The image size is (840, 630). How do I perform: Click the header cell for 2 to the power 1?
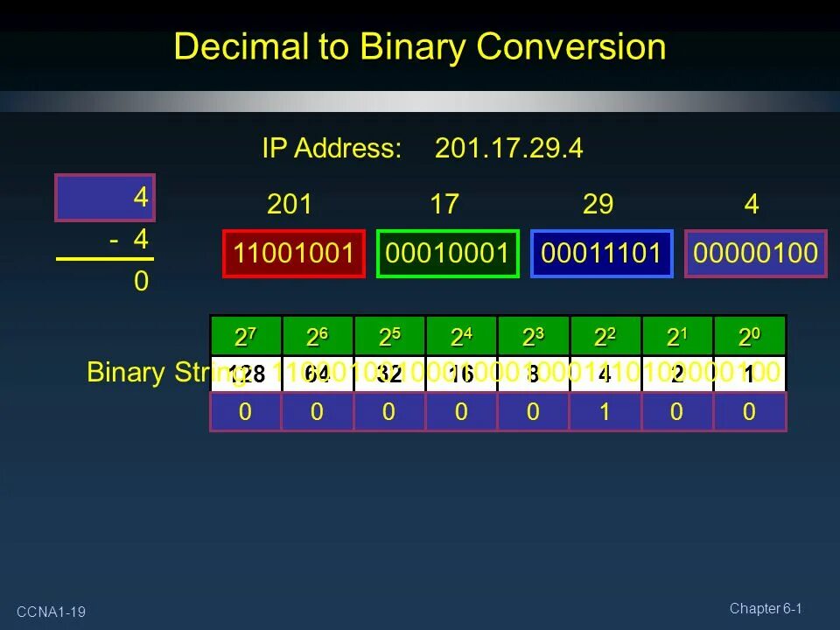(x=677, y=336)
